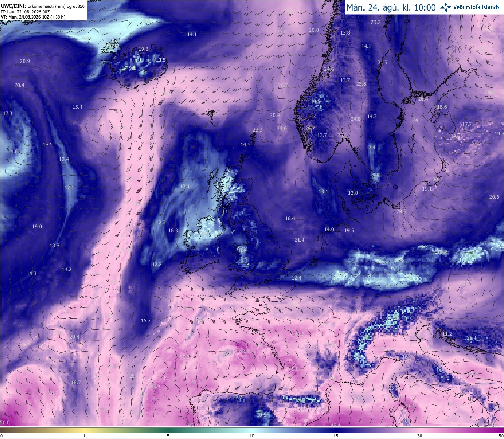504x439 pixels.
Task: Click the 50.0 value in bottom-left corner
Action: pyautogui.click(x=5, y=423)
